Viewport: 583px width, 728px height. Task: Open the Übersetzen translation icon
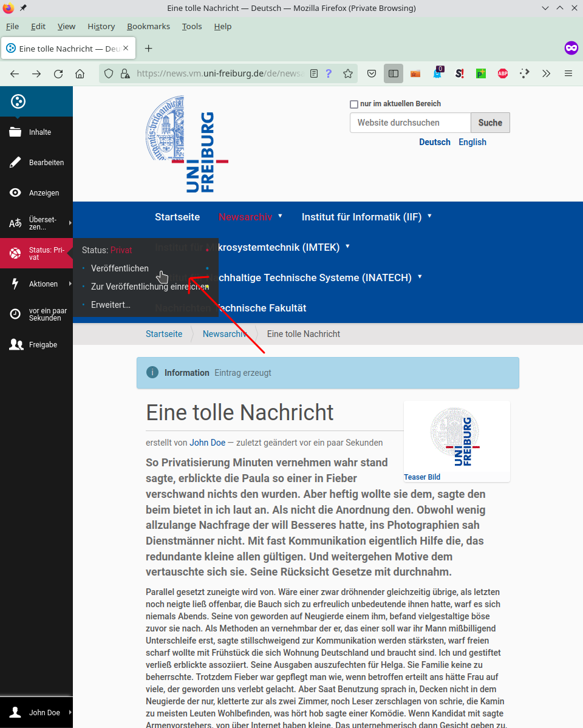point(15,223)
